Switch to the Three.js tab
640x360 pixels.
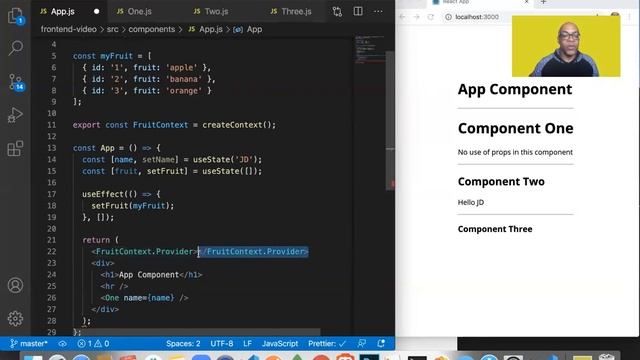296,11
